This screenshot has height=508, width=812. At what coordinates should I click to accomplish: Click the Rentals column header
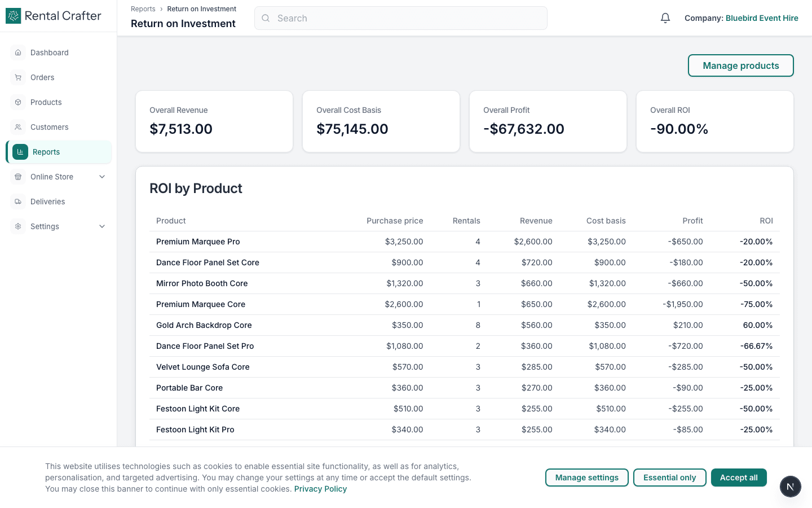click(x=466, y=221)
